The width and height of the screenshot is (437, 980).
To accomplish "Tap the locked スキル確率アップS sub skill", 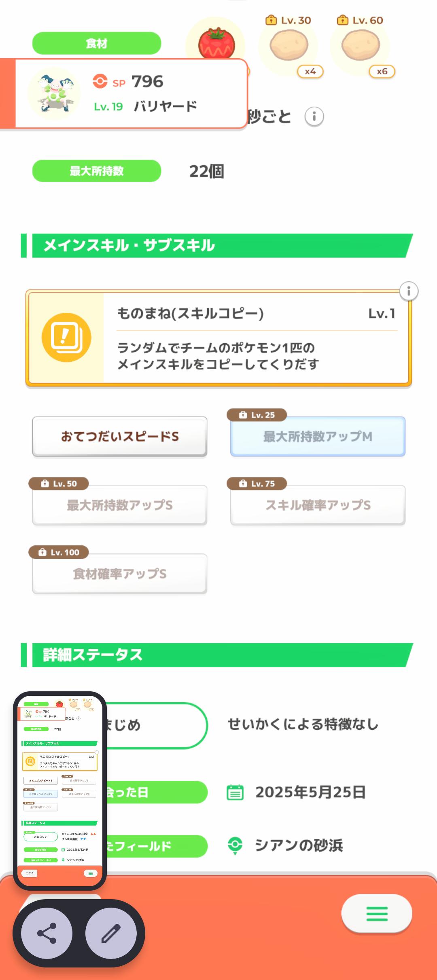I will tap(318, 505).
